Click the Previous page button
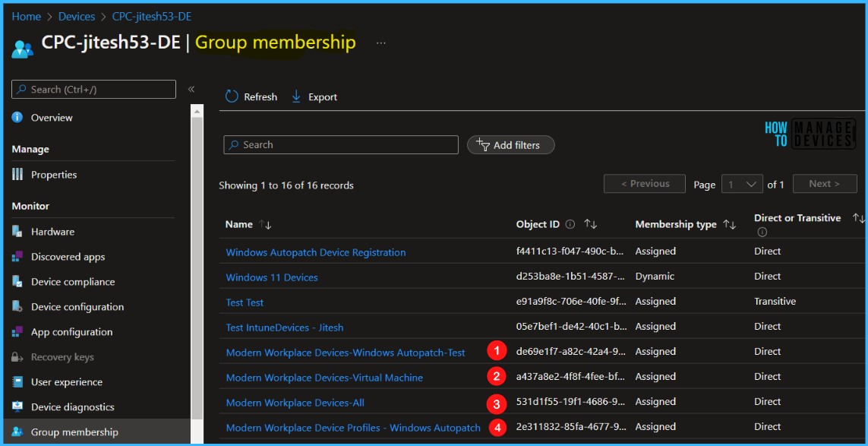The width and height of the screenshot is (868, 446). pyautogui.click(x=645, y=184)
